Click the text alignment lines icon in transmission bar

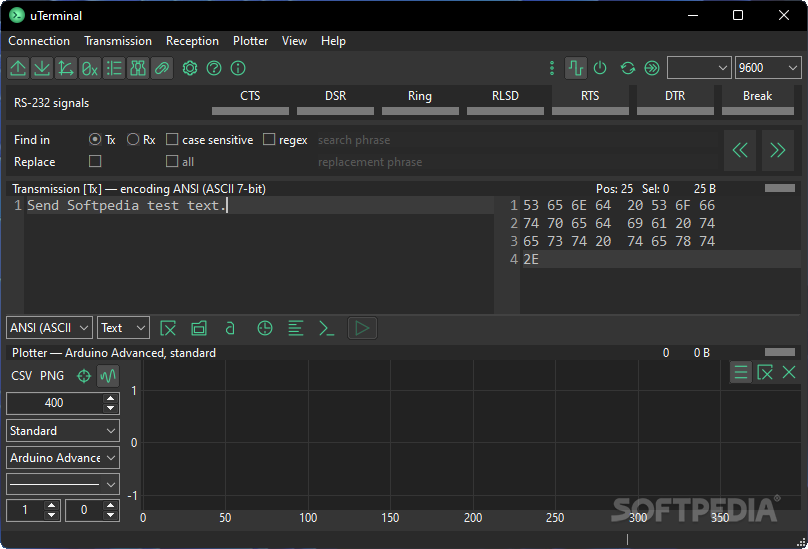coord(295,328)
